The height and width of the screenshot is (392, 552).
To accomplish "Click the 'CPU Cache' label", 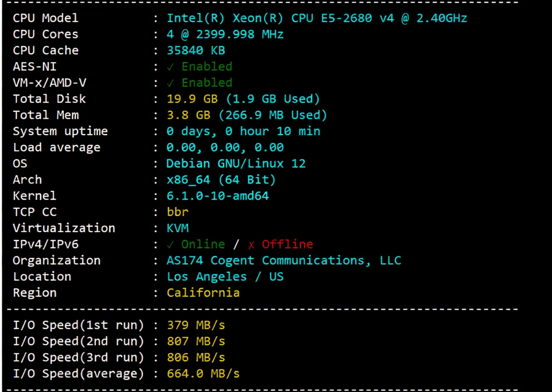I will 45,50.
